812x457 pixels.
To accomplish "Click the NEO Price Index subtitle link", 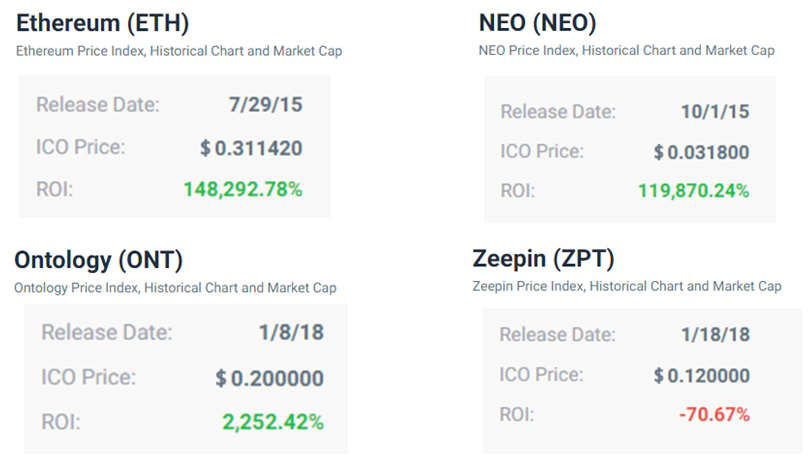I will tap(627, 50).
